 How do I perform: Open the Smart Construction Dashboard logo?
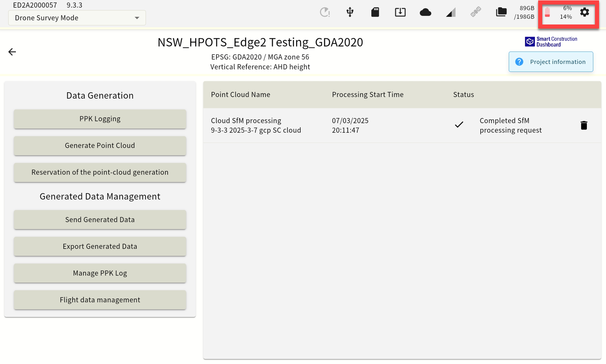551,42
